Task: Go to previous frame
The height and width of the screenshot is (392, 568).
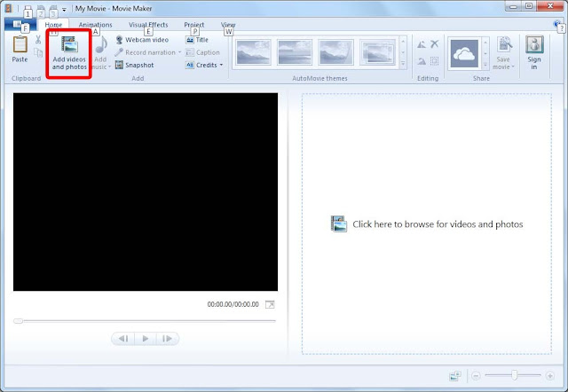Action: click(x=123, y=339)
